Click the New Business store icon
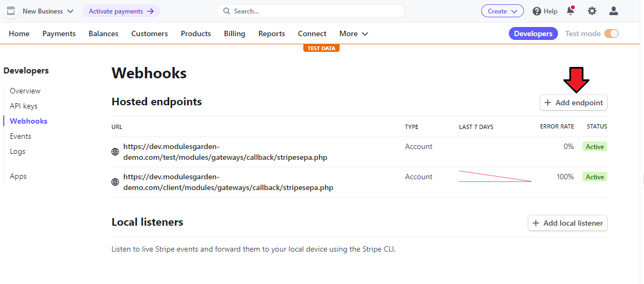This screenshot has width=644, height=284. click(x=11, y=11)
